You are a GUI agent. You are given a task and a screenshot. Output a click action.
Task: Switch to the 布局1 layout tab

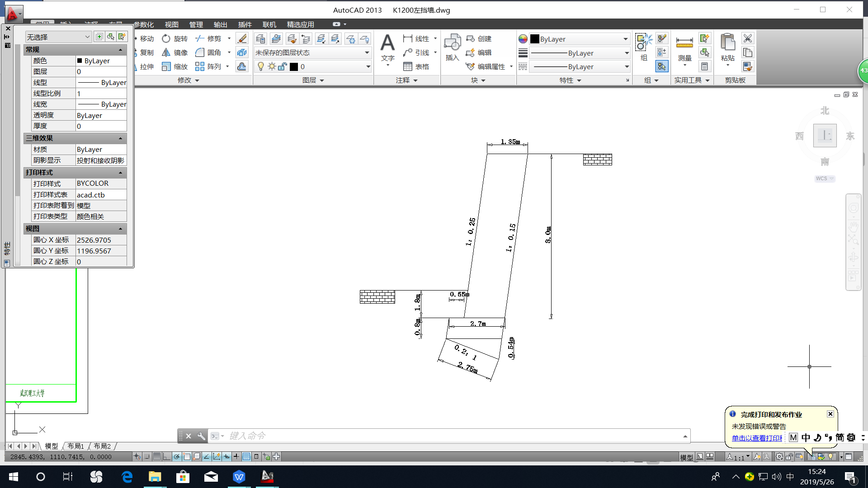[75, 446]
